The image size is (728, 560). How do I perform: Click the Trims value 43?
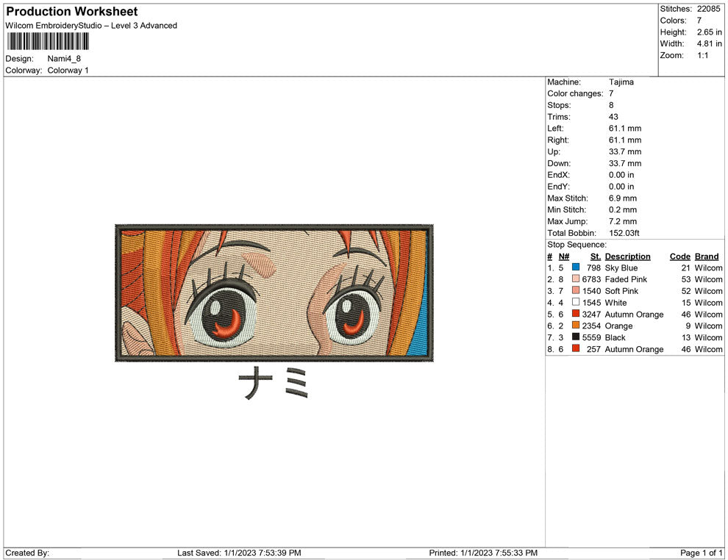pyautogui.click(x=613, y=117)
